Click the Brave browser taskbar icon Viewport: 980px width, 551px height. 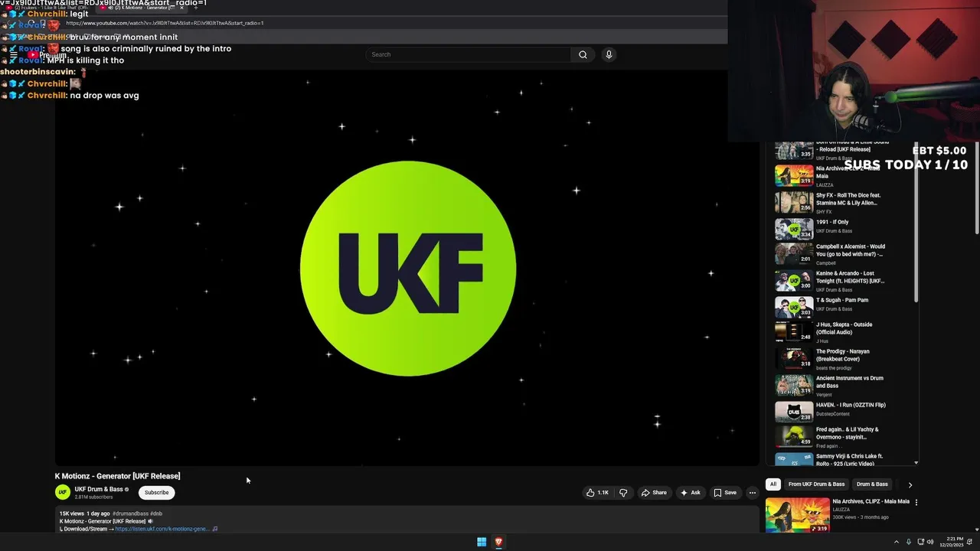[498, 542]
